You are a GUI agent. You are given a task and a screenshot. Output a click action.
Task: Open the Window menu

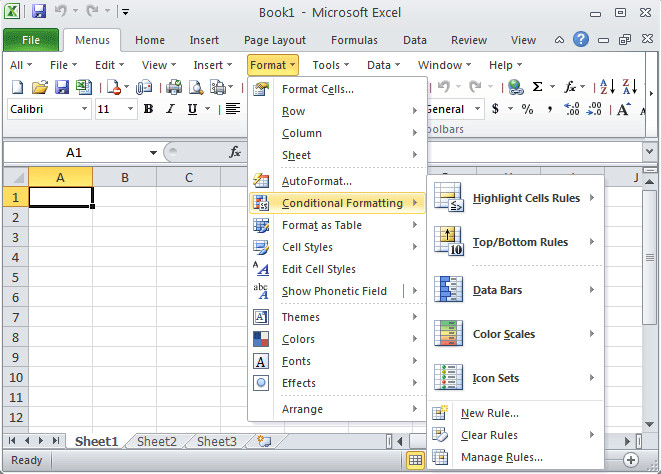click(x=444, y=65)
